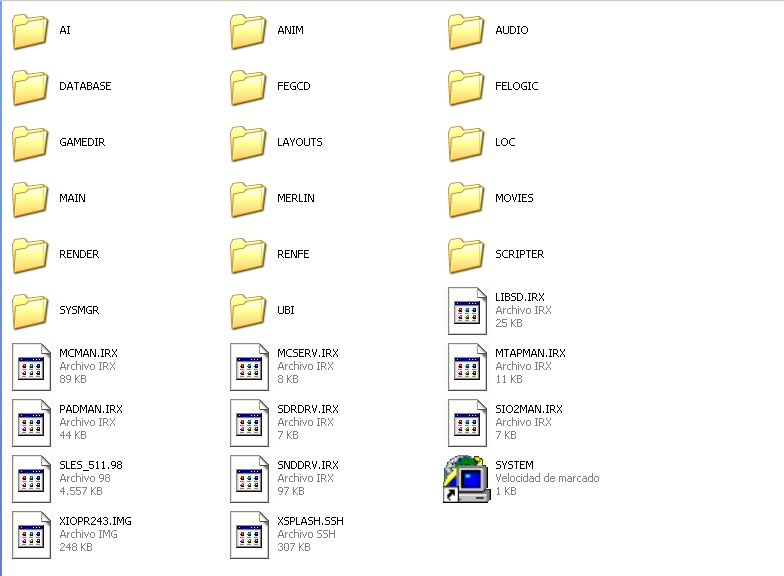Select the SYSMGR folder icon
The width and height of the screenshot is (784, 576).
(30, 312)
